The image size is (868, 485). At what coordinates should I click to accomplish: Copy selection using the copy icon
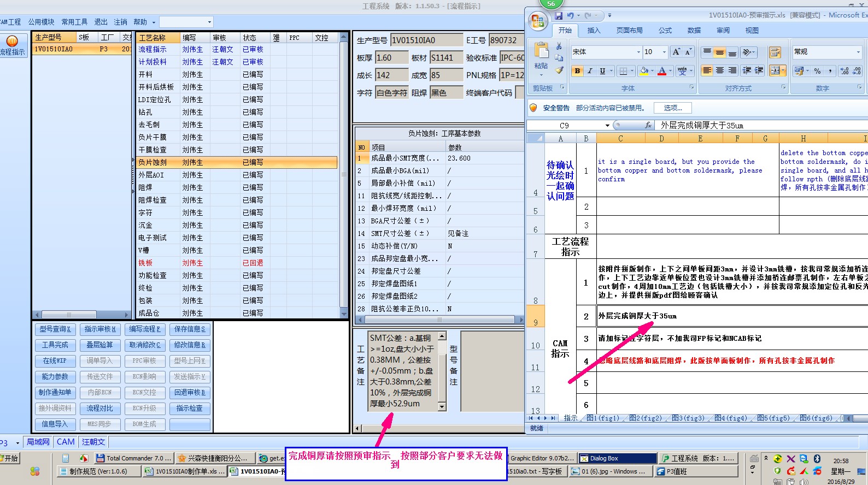tap(559, 58)
